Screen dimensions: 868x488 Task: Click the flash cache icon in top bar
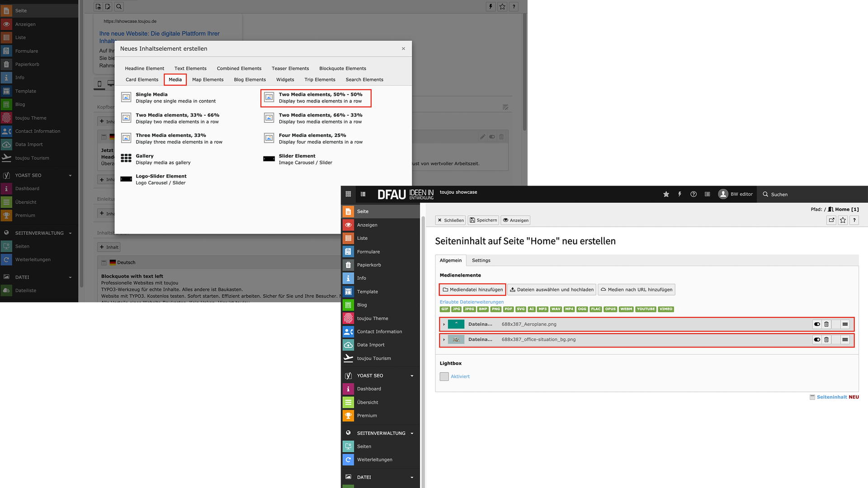tap(679, 194)
